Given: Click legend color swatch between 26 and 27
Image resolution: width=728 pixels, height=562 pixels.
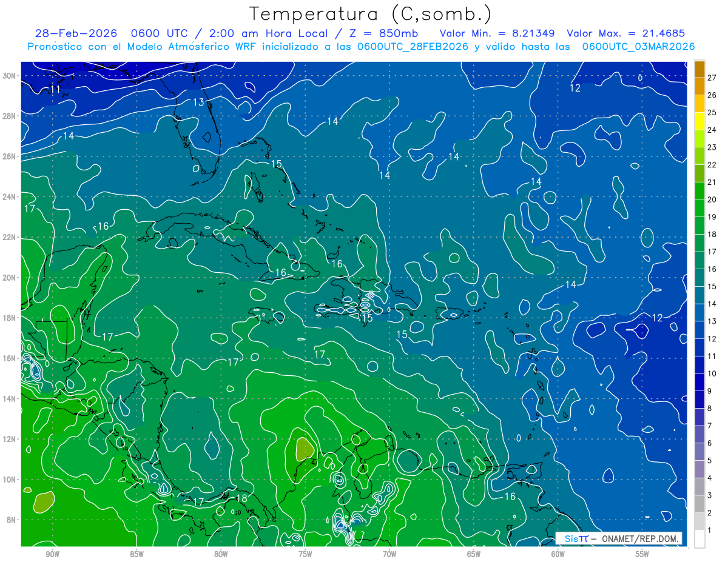Looking at the screenshot, I should 700,86.
